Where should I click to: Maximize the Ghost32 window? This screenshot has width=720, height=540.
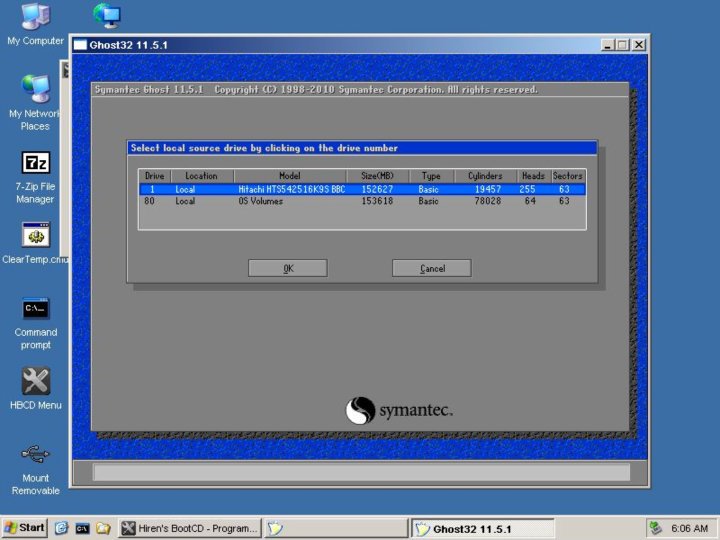tap(622, 45)
